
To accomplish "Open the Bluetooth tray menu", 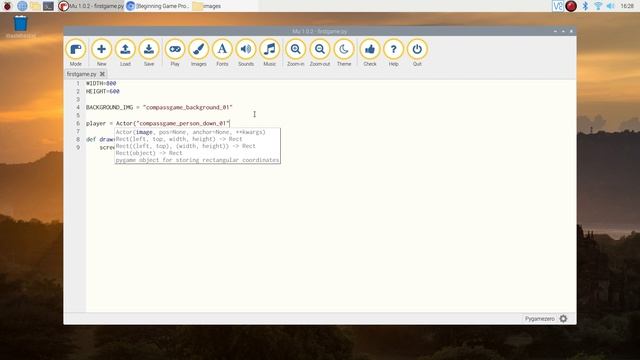I will [x=585, y=6].
